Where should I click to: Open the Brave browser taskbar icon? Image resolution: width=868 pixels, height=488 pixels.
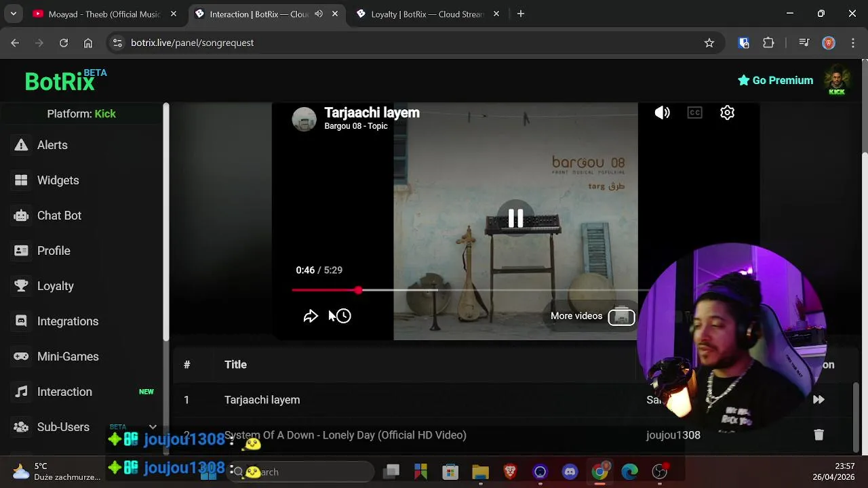point(510,472)
